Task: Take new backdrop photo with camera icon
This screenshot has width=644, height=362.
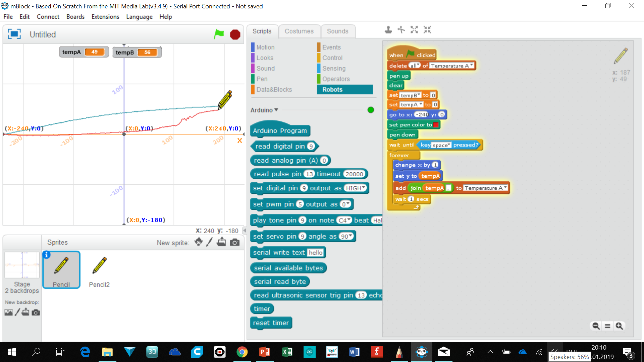Action: [x=36, y=312]
